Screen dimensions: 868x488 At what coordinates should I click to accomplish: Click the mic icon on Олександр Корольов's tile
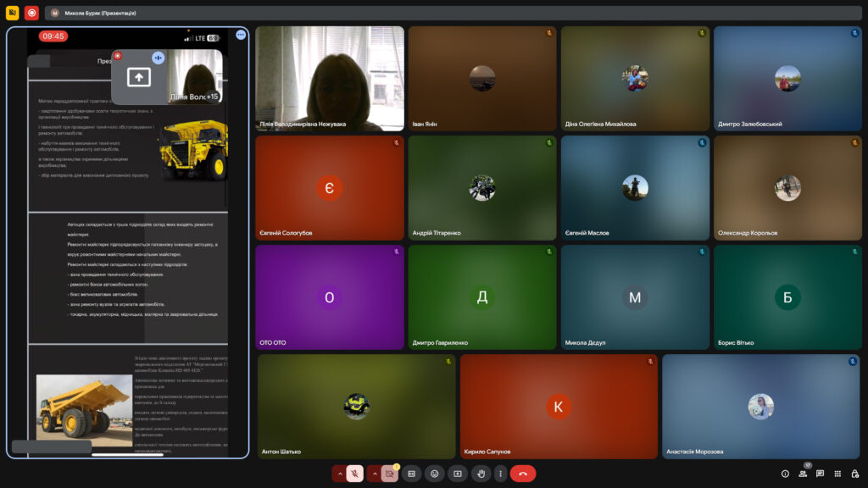[x=854, y=142]
